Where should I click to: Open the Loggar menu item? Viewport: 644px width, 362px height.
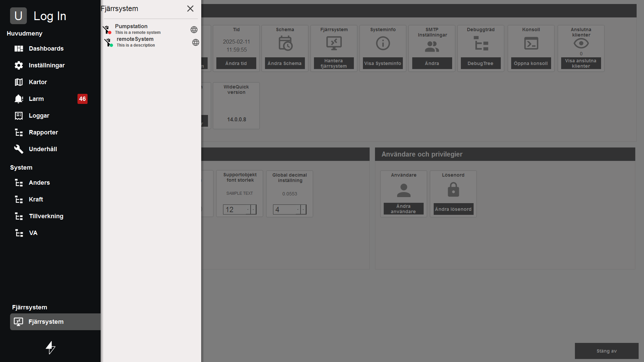[39, 116]
